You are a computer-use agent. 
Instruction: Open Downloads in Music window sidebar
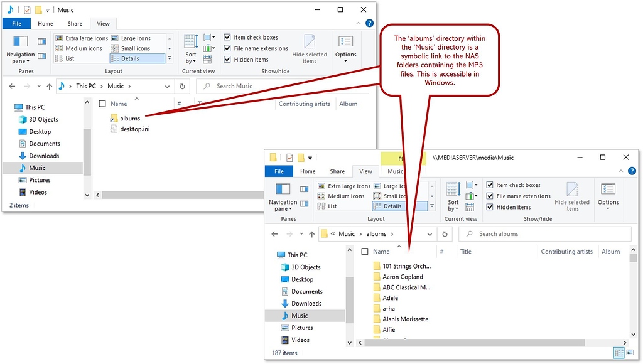coord(43,156)
